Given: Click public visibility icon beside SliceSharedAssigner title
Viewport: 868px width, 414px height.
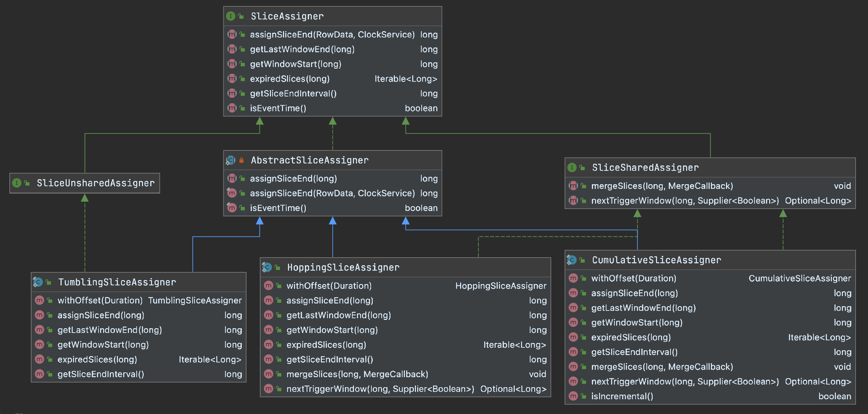Looking at the screenshot, I should pos(582,167).
